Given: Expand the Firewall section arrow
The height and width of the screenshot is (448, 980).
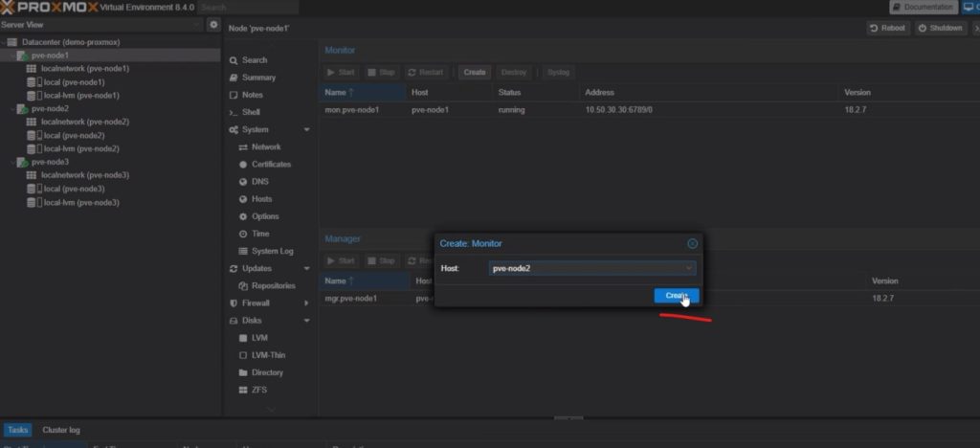Looking at the screenshot, I should click(x=307, y=303).
